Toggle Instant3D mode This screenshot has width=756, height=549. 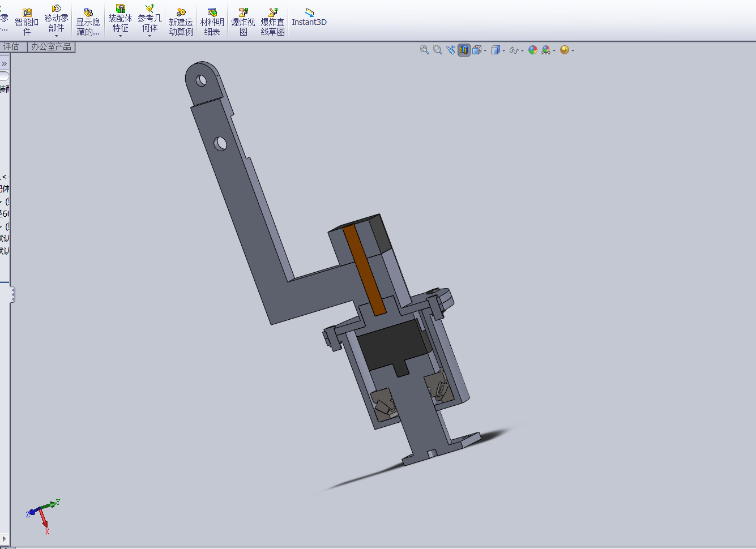[309, 17]
